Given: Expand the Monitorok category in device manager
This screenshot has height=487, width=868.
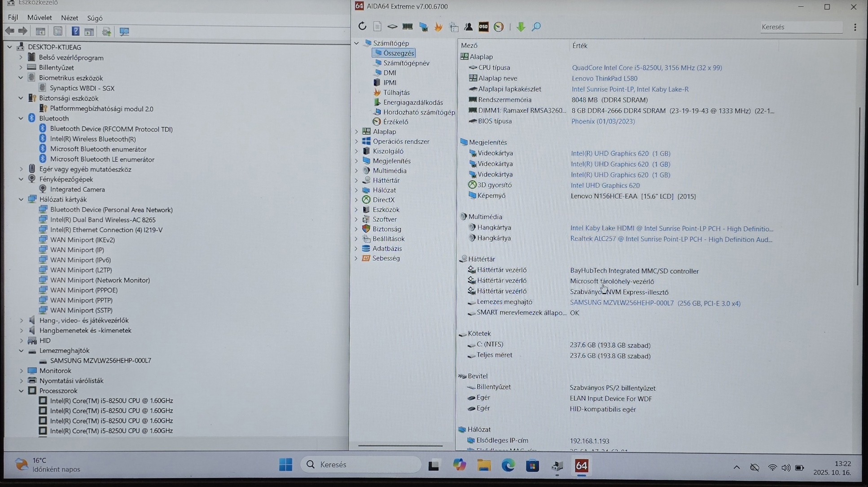Looking at the screenshot, I should (x=21, y=371).
